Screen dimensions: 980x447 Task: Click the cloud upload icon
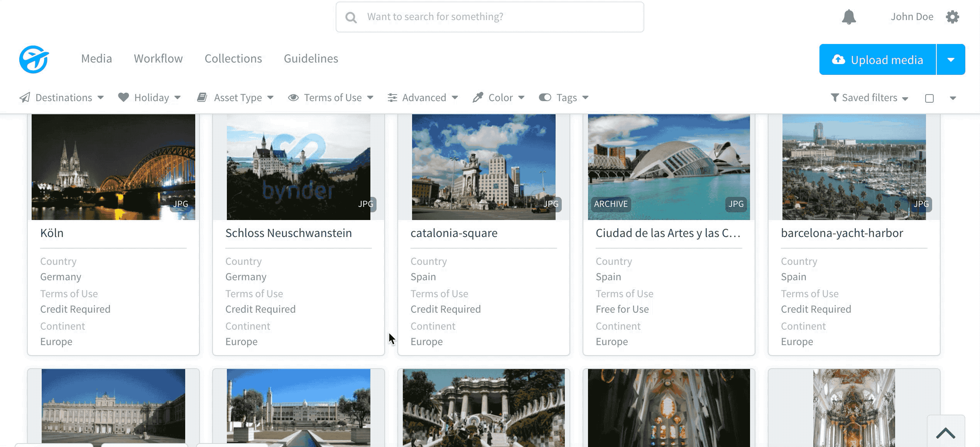point(838,59)
